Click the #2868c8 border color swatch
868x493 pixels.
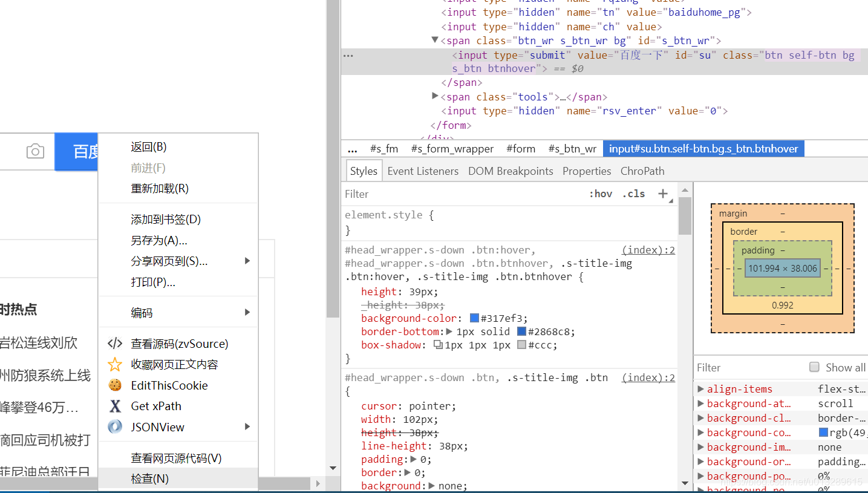coord(521,331)
